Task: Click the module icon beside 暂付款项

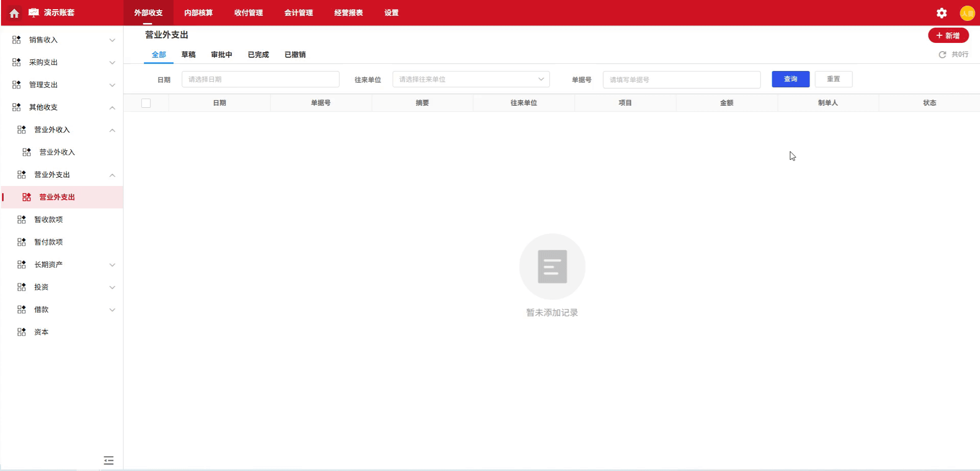Action: pyautogui.click(x=21, y=242)
